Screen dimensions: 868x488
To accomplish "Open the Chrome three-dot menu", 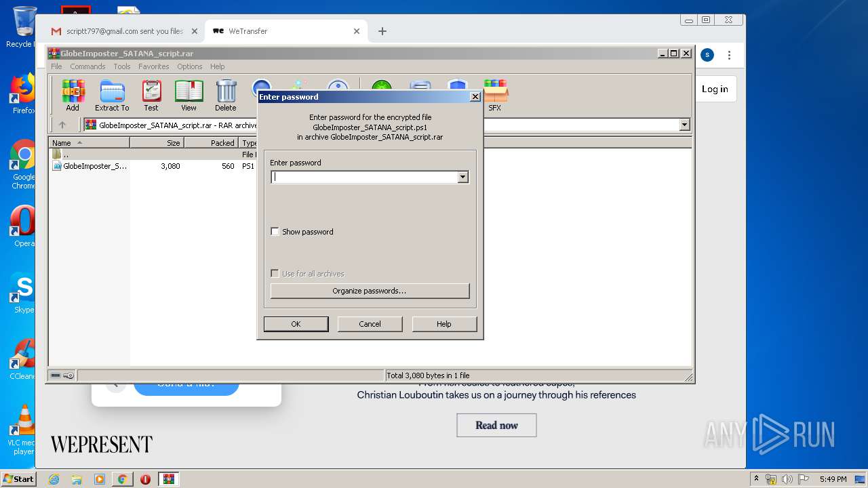I will tap(730, 55).
